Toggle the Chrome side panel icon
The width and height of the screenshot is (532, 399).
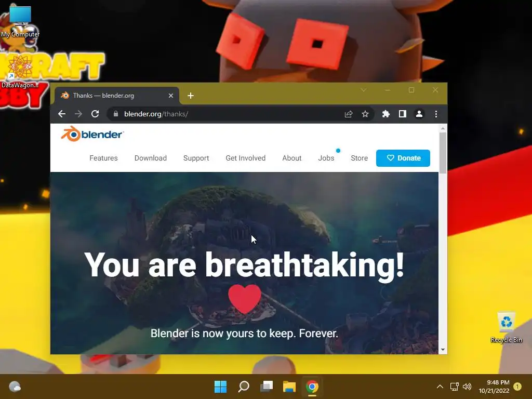coord(403,114)
